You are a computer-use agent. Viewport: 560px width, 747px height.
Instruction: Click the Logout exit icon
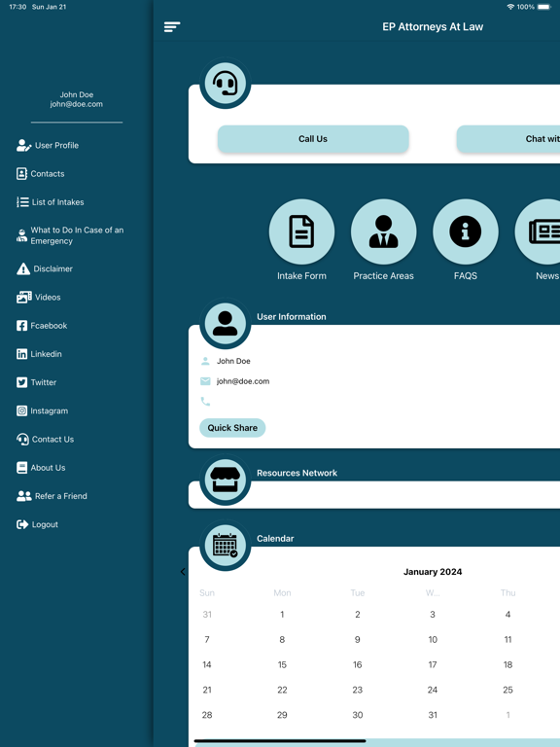tap(22, 524)
